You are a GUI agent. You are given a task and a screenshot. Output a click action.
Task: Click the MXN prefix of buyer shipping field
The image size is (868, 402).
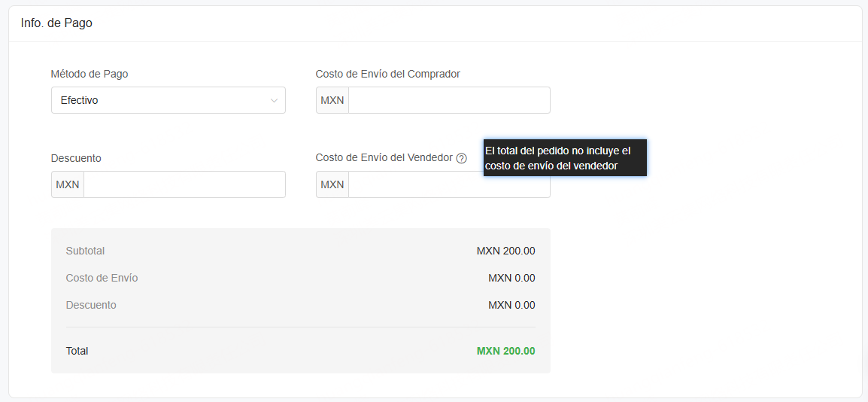(x=332, y=100)
